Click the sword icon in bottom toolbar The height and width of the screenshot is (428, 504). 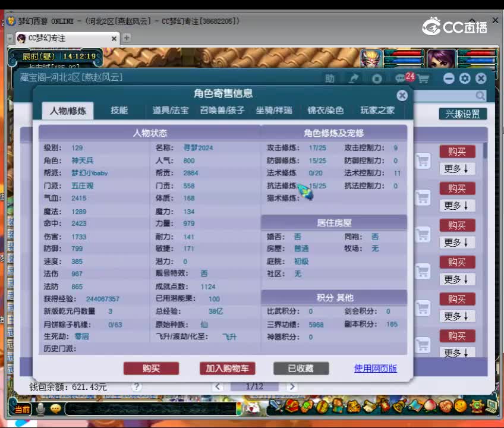(276, 406)
